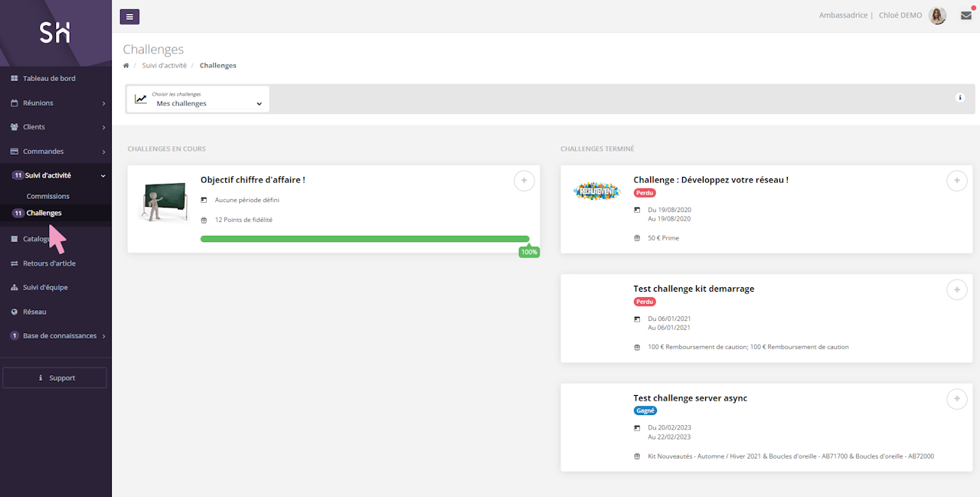Click the hamburger menu toggle button

[x=129, y=16]
